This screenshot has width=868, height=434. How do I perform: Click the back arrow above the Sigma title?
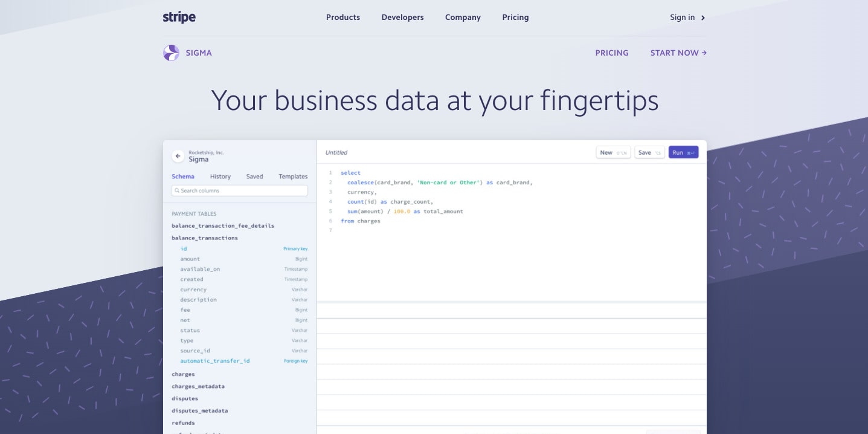[178, 156]
